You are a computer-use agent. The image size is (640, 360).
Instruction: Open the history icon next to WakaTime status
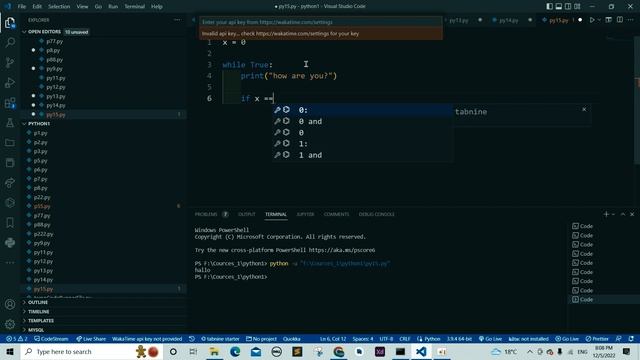[x=191, y=339]
